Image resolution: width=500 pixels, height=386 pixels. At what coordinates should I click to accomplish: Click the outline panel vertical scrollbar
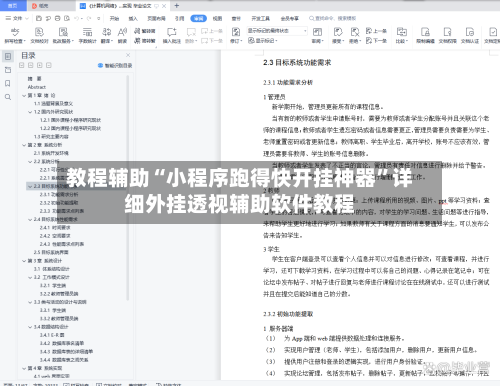[128, 188]
